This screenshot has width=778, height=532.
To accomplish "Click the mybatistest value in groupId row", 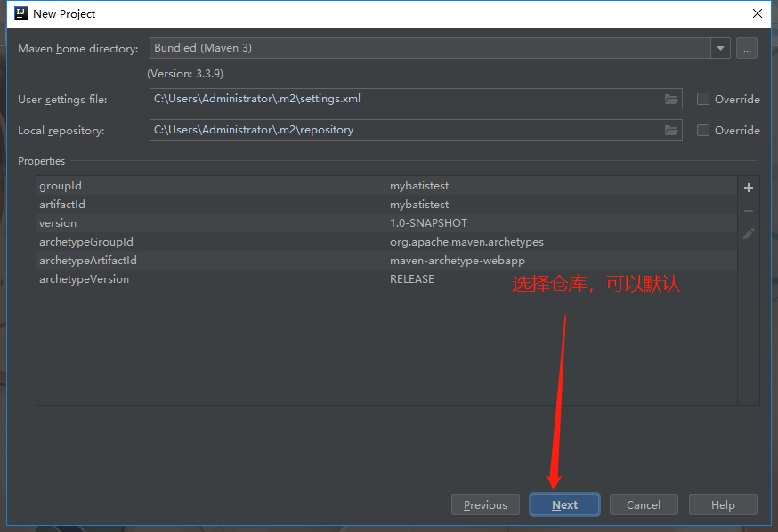I will tap(418, 186).
